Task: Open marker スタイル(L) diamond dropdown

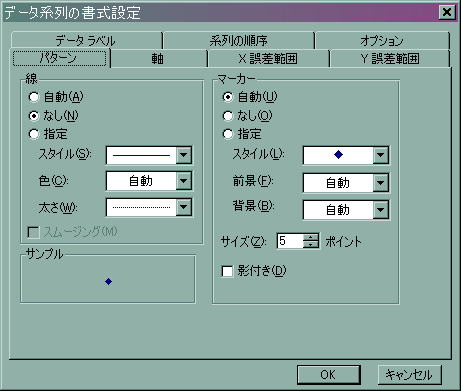Action: click(x=381, y=155)
